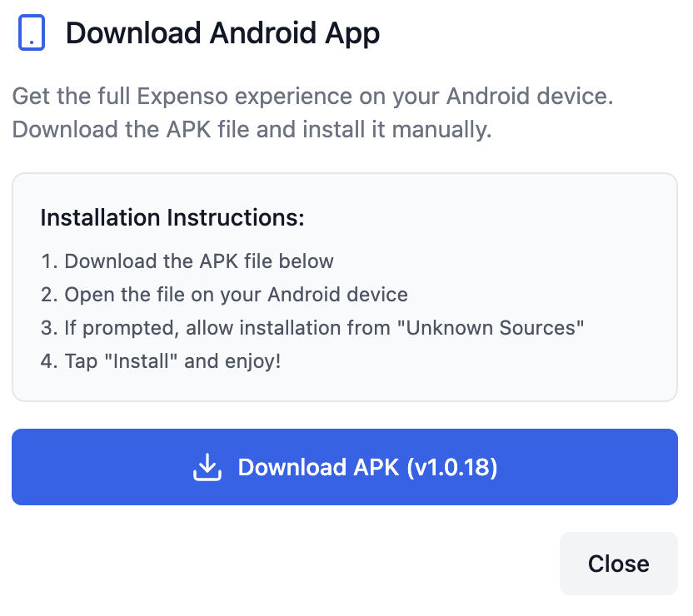Click step 2 "Open the file" instruction
Viewport: 693px width, 616px height.
pyautogui.click(x=224, y=295)
